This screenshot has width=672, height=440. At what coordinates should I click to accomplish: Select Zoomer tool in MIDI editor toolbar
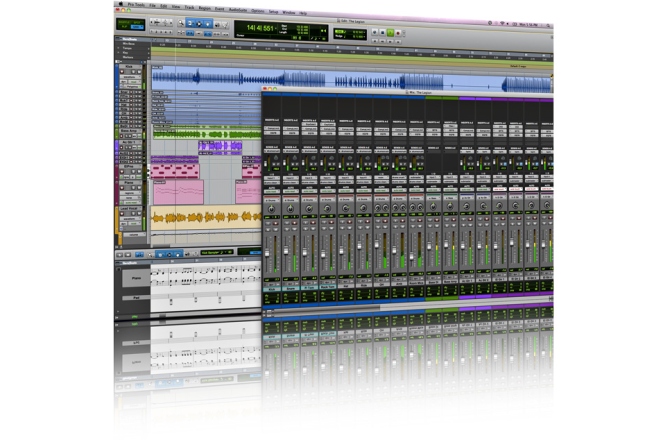point(150,255)
